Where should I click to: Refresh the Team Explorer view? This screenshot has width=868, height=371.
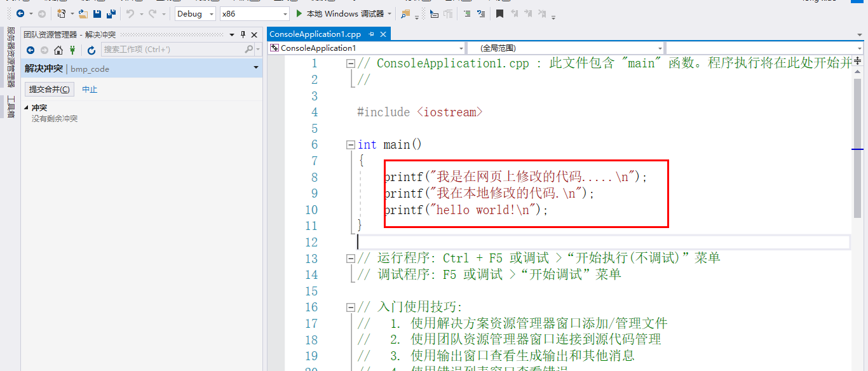tap(92, 50)
